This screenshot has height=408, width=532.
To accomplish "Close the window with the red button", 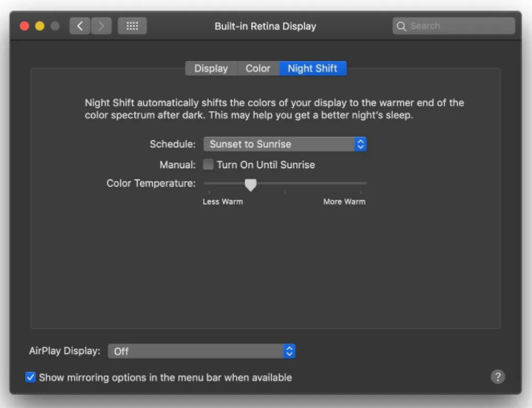I will 24,26.
